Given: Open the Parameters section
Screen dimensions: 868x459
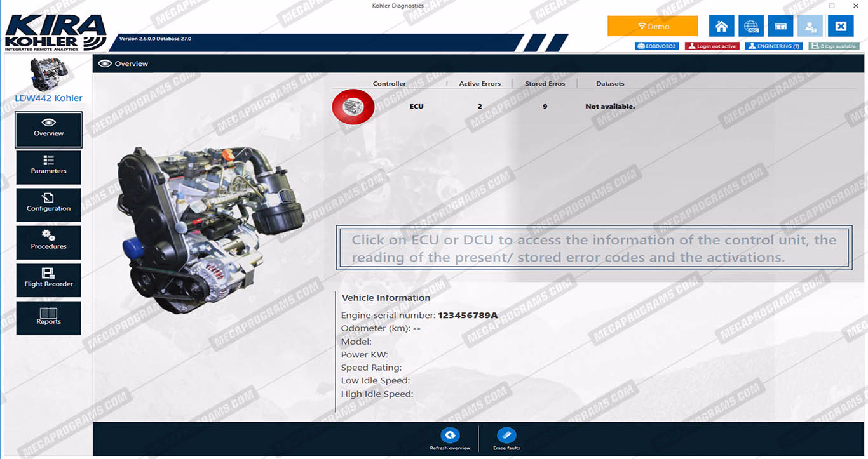Looking at the screenshot, I should pos(49,168).
